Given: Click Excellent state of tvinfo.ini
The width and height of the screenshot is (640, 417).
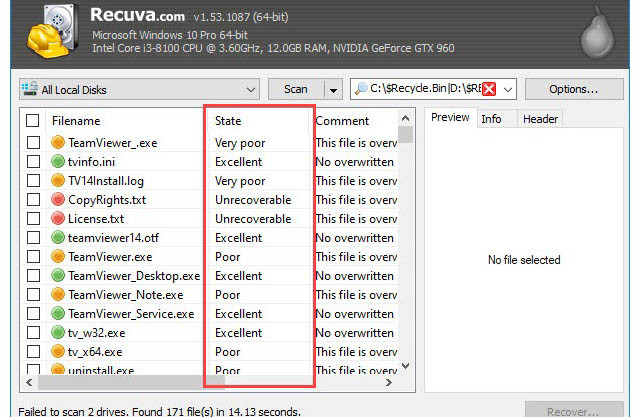Looking at the screenshot, I should click(x=238, y=162).
